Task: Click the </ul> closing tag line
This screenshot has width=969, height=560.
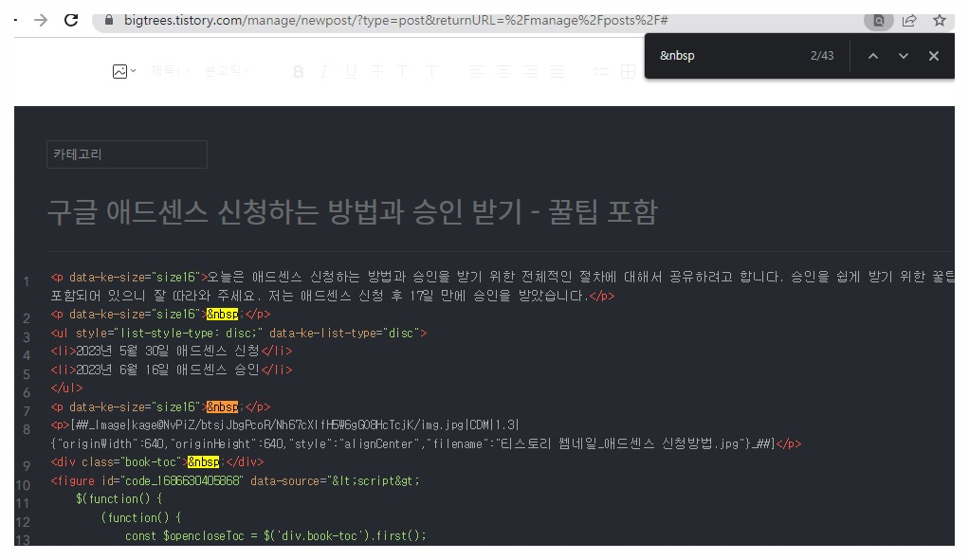Action: [x=66, y=388]
